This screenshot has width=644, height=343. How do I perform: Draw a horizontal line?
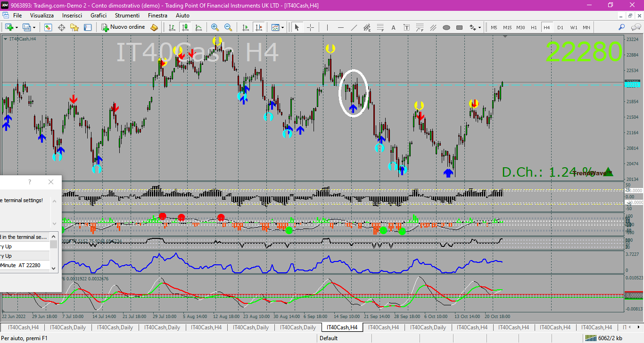point(340,27)
